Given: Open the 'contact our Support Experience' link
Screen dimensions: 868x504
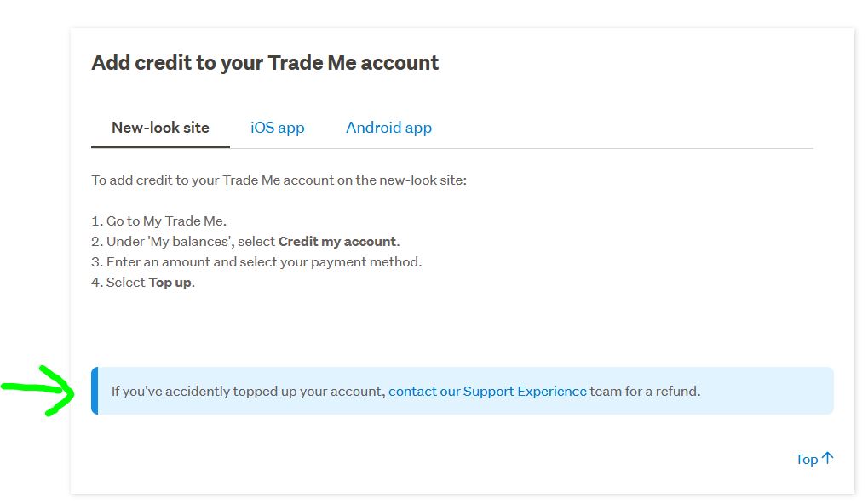Looking at the screenshot, I should tap(487, 392).
